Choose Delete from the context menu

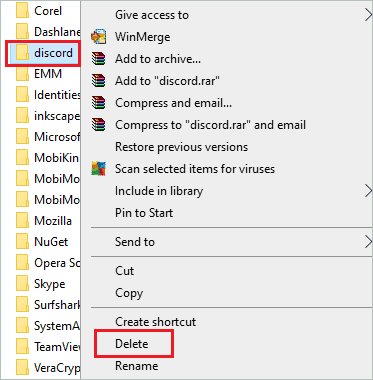coord(131,344)
